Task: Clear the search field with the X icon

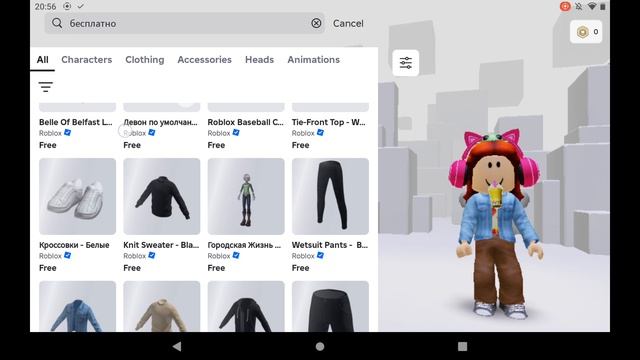Action: pos(316,23)
